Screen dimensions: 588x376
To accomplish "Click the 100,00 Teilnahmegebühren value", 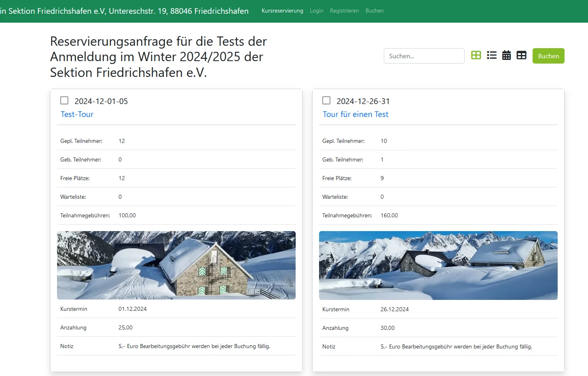I will 127,215.
